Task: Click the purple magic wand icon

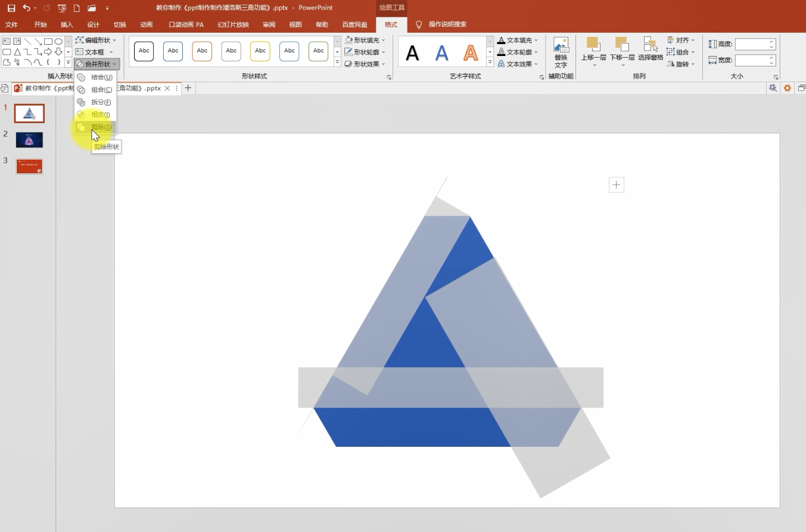Action: tap(773, 88)
